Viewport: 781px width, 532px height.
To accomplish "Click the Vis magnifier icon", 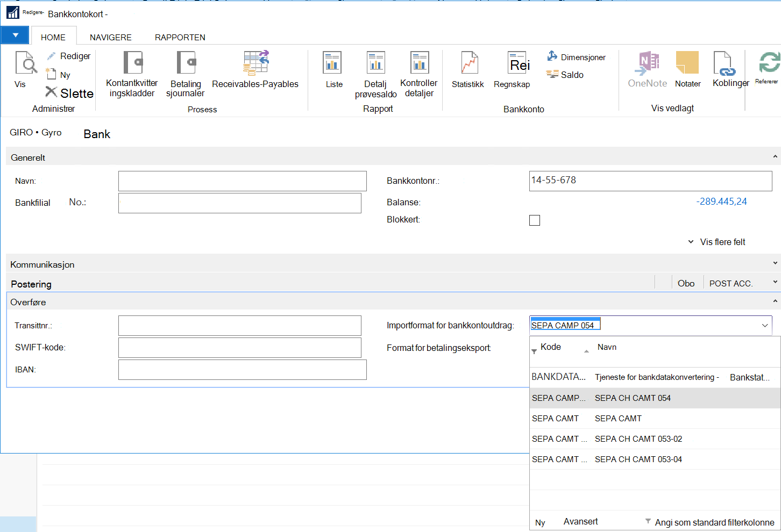I will pyautogui.click(x=26, y=63).
